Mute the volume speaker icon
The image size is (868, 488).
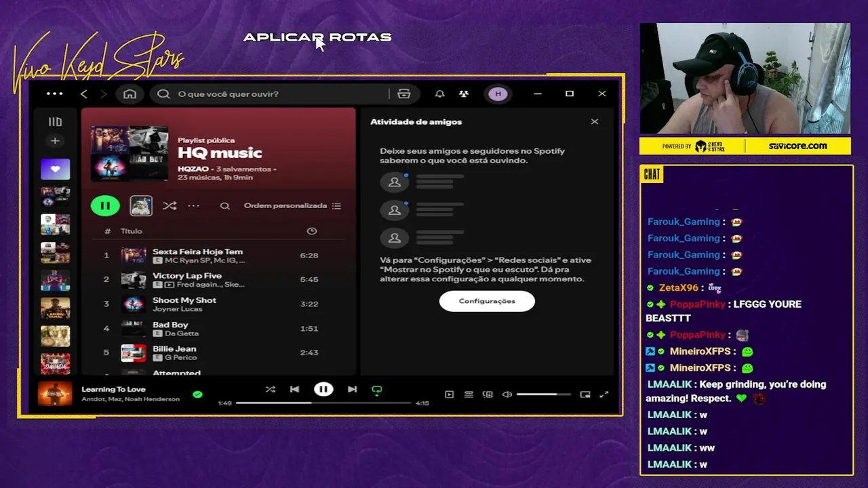(507, 394)
